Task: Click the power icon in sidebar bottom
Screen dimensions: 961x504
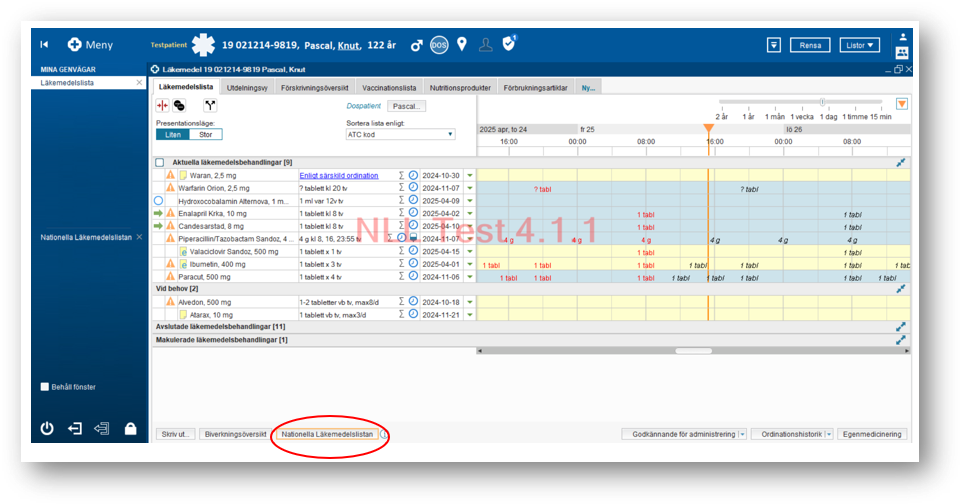Action: click(x=47, y=428)
